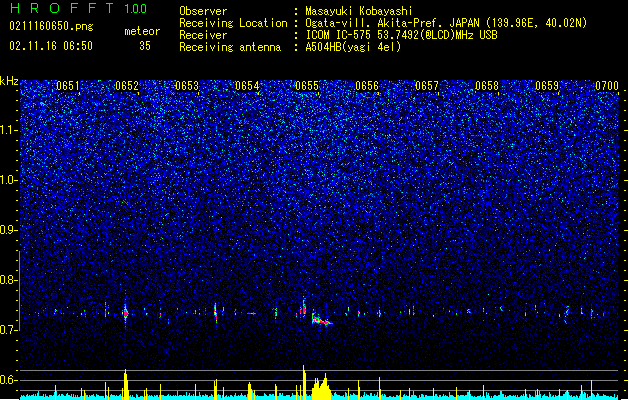Click the 0.6 kHz axis label
Viewport: 629px width, 400px height.
point(9,380)
